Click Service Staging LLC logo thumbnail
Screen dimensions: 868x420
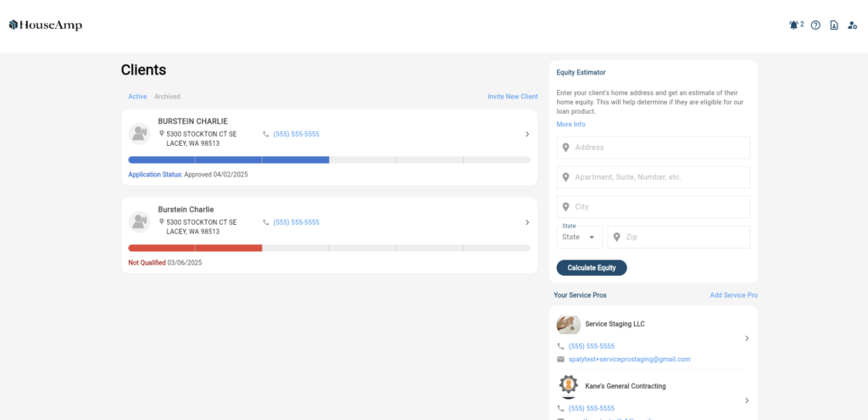(568, 324)
